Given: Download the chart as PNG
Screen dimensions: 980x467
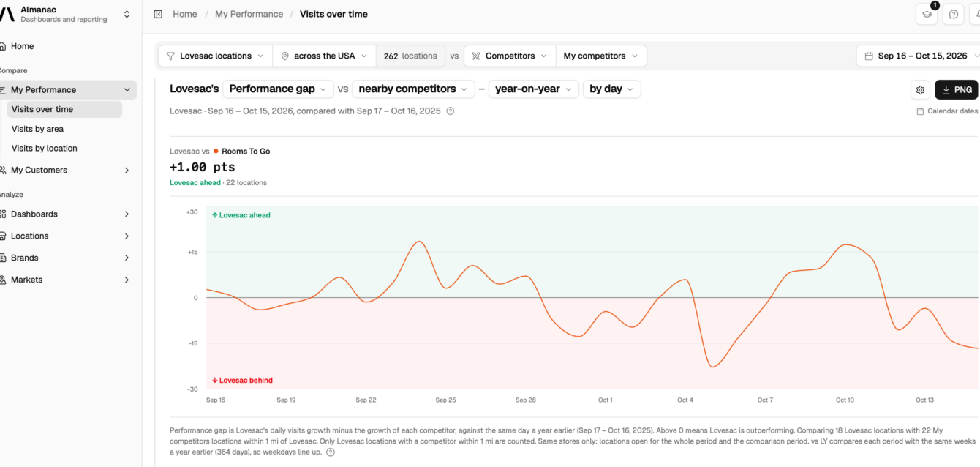Looking at the screenshot, I should pos(956,90).
